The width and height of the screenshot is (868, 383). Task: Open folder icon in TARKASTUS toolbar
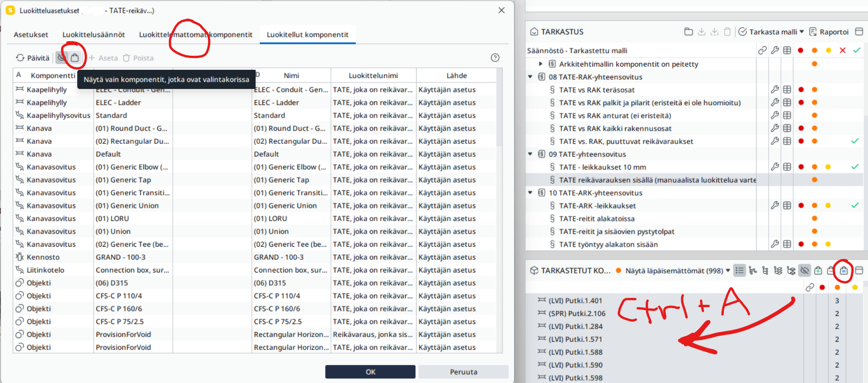tap(688, 32)
